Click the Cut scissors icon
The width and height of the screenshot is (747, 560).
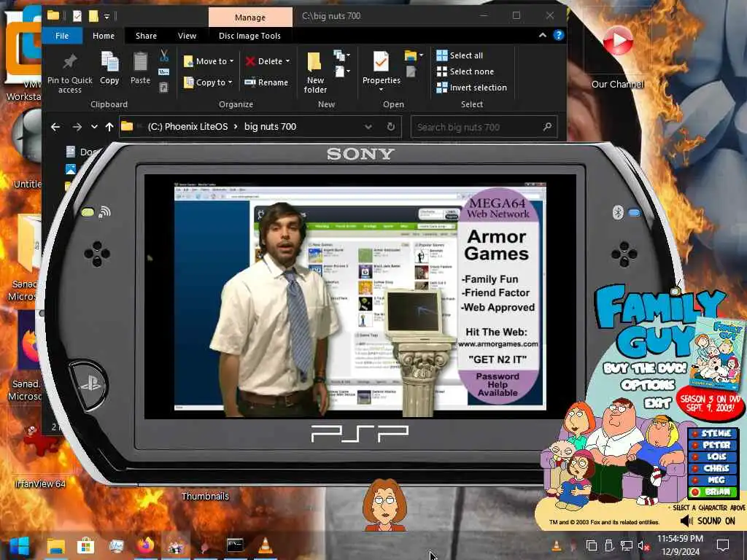click(x=164, y=55)
